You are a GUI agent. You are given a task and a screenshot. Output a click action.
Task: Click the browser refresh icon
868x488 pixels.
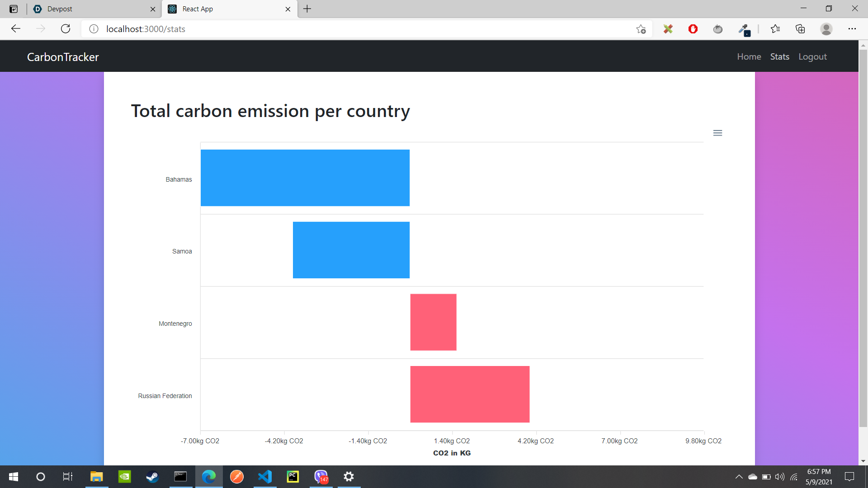pos(66,29)
